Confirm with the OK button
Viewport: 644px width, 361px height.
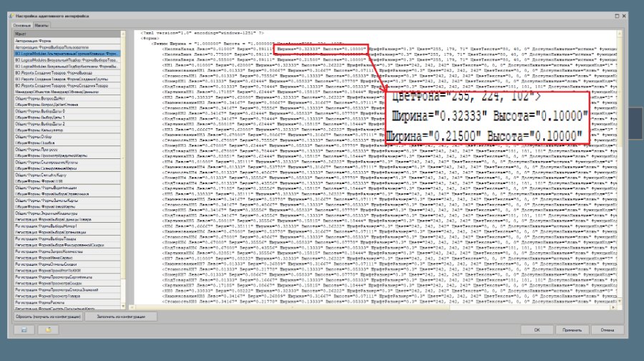tap(537, 329)
